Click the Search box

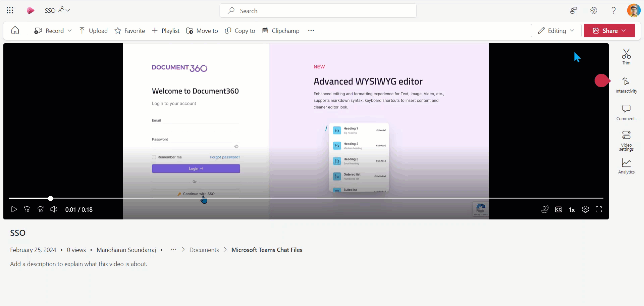point(318,11)
